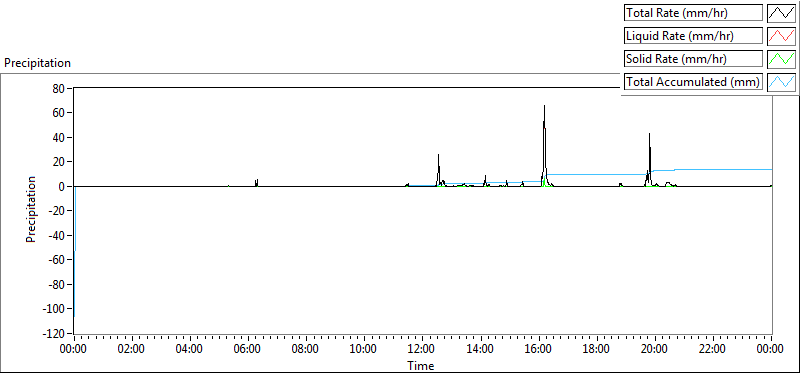Click the 04:00 time axis label
The width and height of the screenshot is (800, 373).
(x=190, y=350)
